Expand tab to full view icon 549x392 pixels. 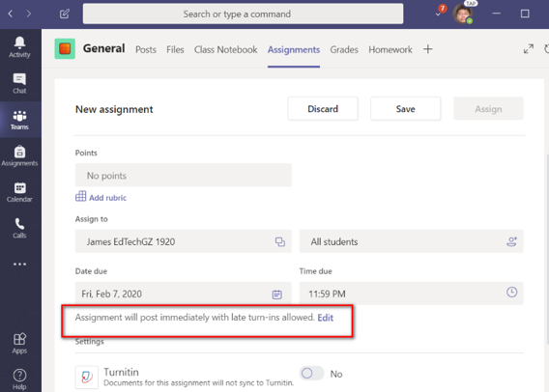[x=529, y=49]
